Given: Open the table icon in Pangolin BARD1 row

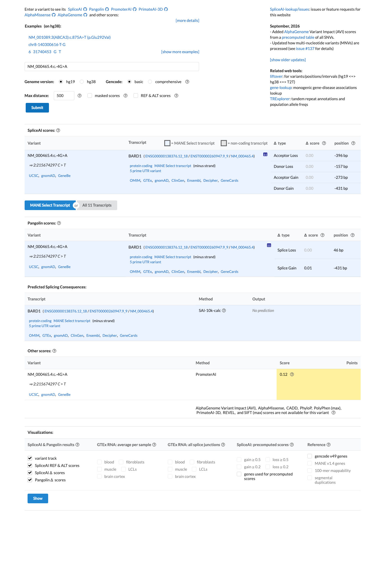Looking at the screenshot, I should (x=269, y=245).
